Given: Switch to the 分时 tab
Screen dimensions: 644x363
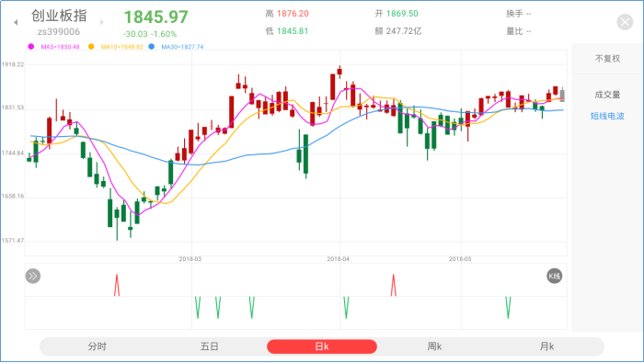Looking at the screenshot, I should [x=98, y=346].
